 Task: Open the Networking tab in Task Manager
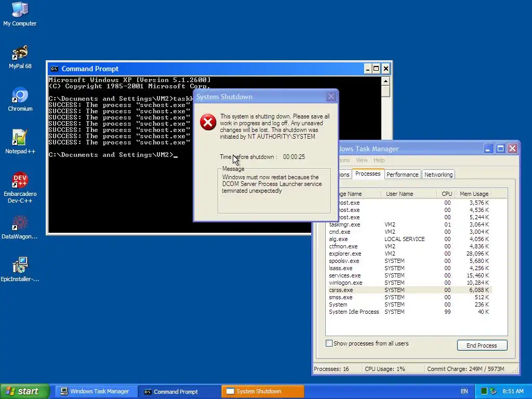tap(438, 175)
